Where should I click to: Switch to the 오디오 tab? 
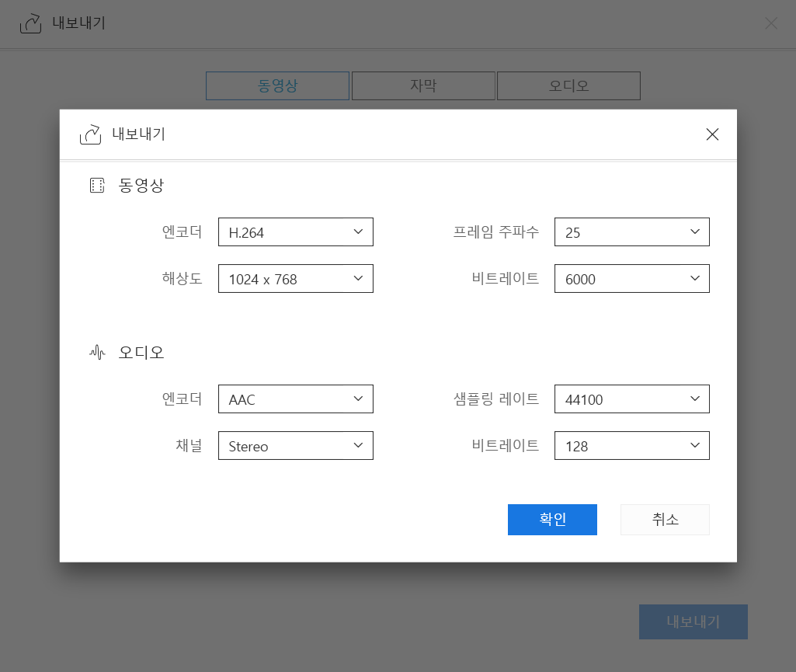tap(568, 85)
